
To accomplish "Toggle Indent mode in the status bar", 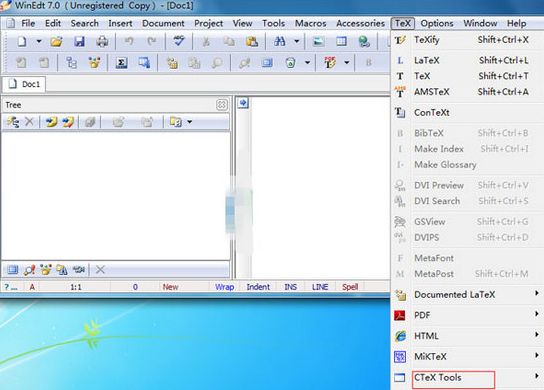I will tap(258, 287).
